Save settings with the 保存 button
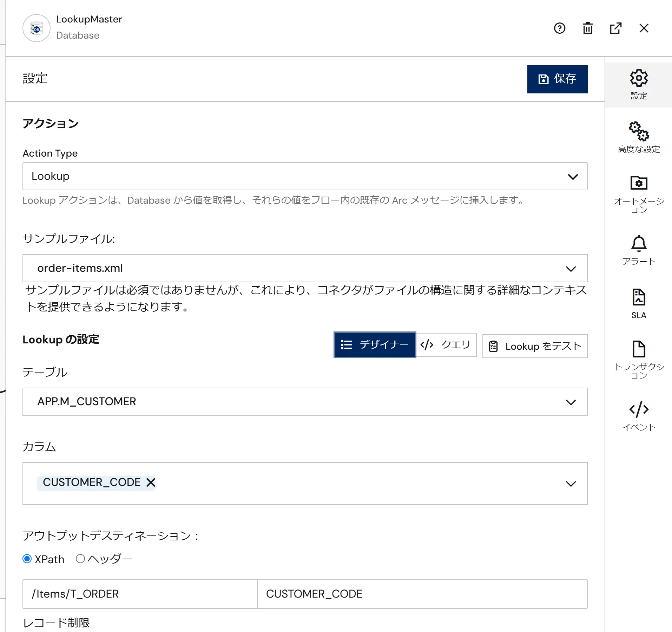 coord(557,79)
